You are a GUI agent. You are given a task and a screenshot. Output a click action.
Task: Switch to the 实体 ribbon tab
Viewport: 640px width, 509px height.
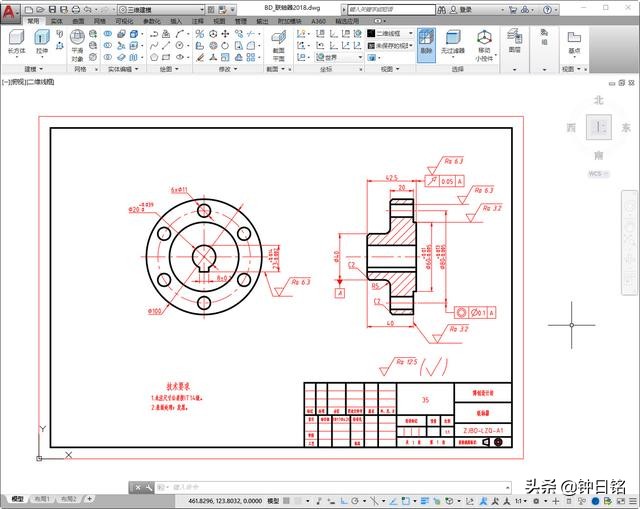(56, 20)
